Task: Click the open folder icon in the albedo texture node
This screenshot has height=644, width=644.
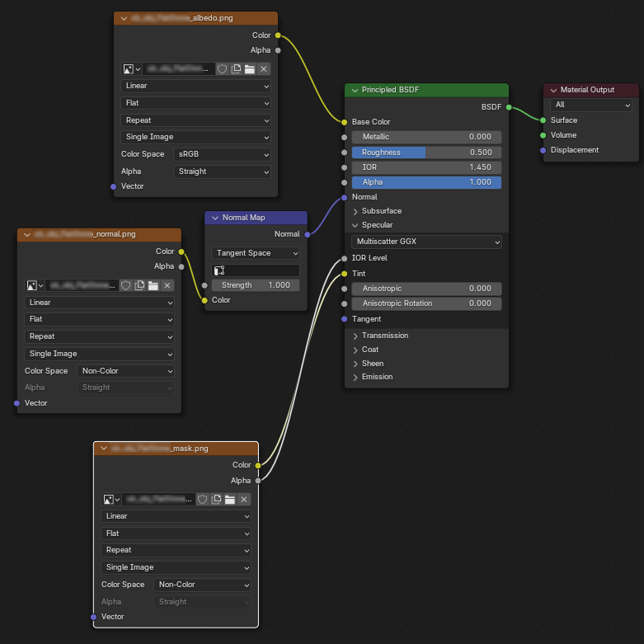Action: click(x=250, y=69)
